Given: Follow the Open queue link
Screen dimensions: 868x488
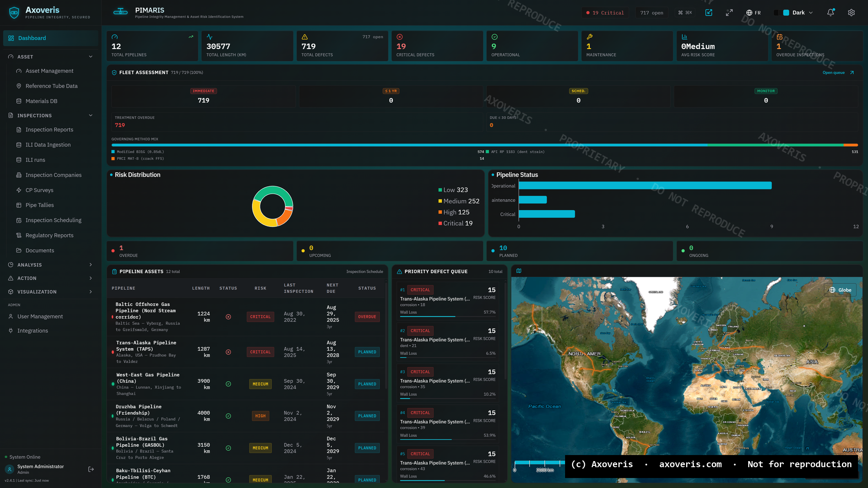Looking at the screenshot, I should (838, 72).
